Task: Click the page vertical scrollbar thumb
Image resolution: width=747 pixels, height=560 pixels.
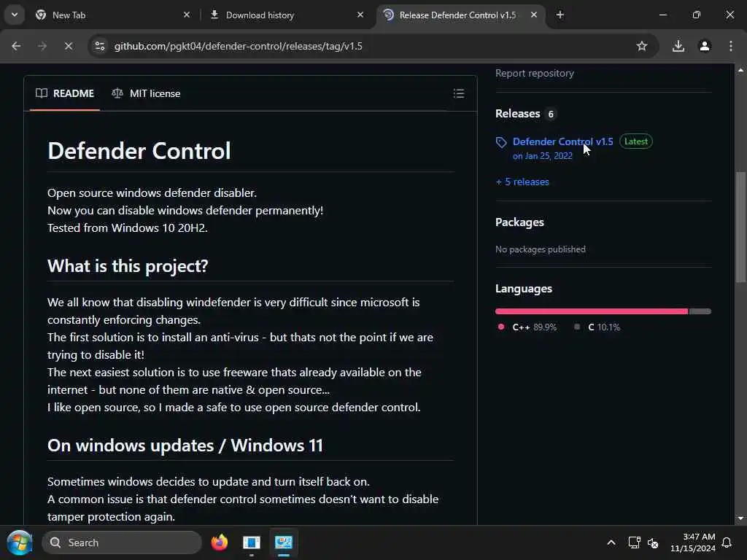Action: pyautogui.click(x=740, y=227)
